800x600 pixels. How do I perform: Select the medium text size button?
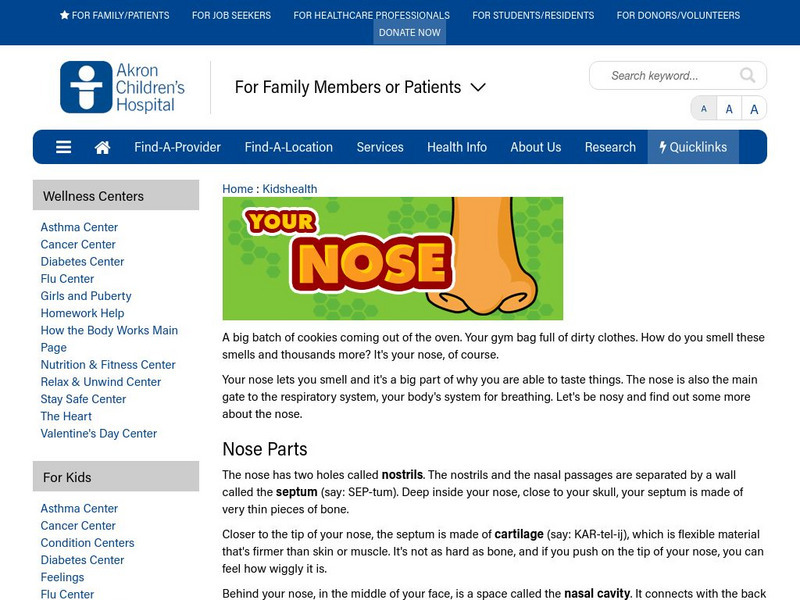tap(729, 109)
